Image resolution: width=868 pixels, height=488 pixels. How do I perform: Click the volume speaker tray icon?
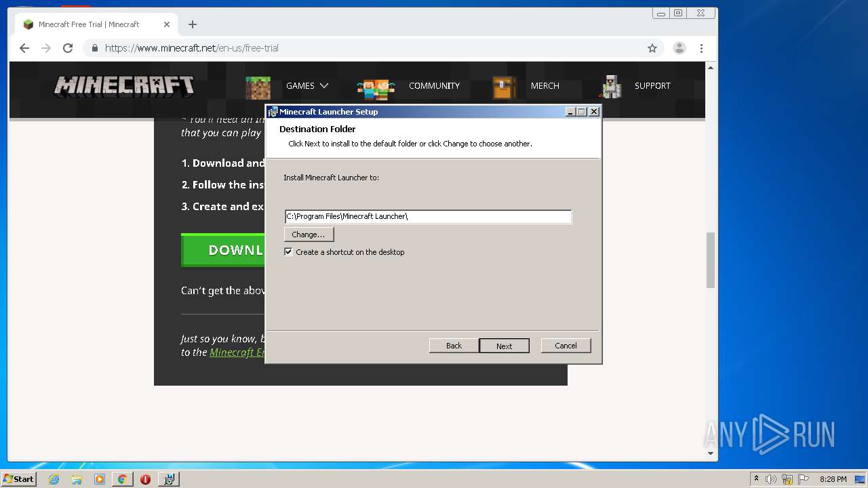[771, 479]
